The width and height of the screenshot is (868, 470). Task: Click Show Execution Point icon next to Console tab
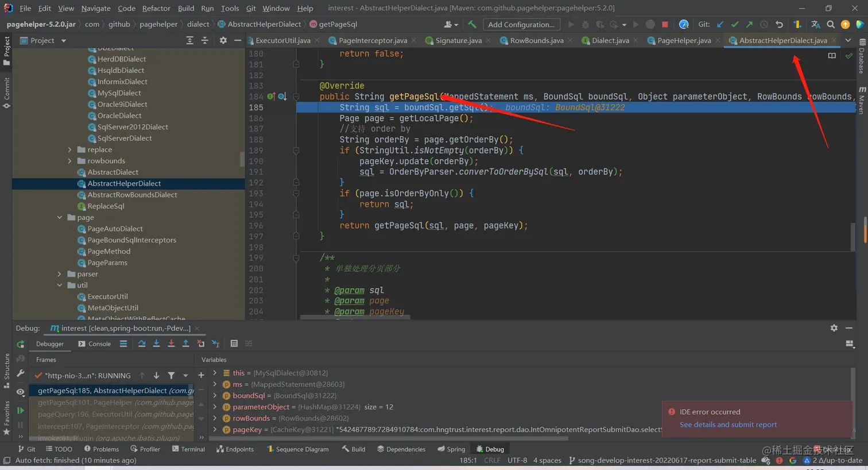click(x=123, y=344)
